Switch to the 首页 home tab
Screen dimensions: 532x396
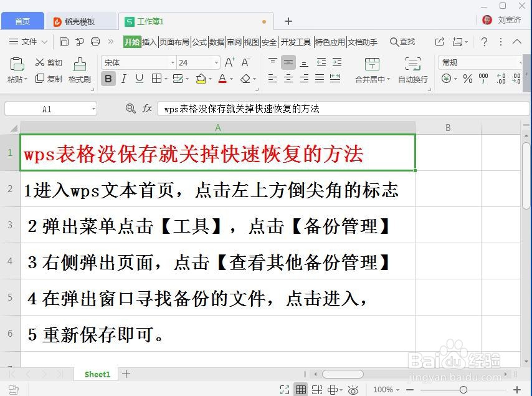coord(22,21)
